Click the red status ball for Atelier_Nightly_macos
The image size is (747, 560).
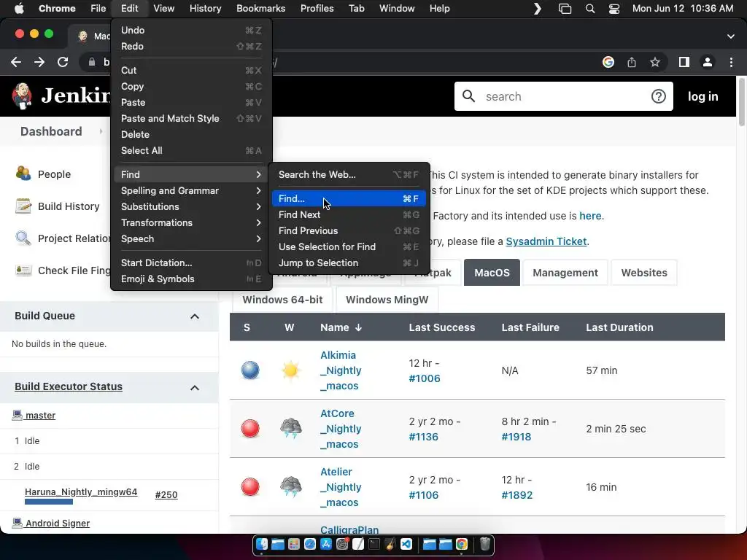[250, 486]
